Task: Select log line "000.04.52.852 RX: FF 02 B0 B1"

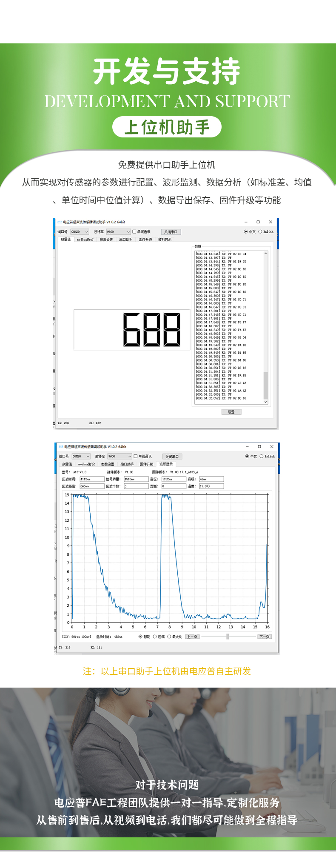Action: [x=221, y=398]
